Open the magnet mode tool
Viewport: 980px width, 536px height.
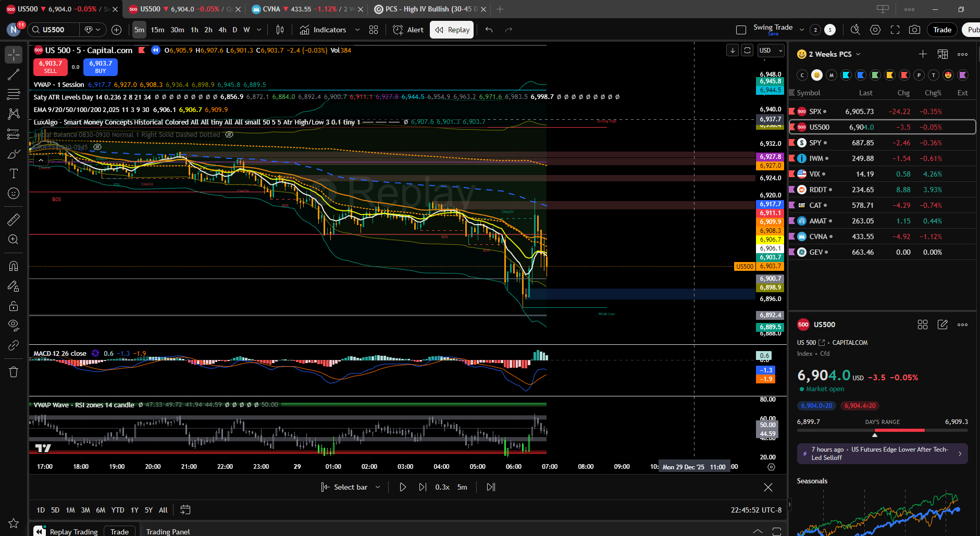tap(14, 266)
